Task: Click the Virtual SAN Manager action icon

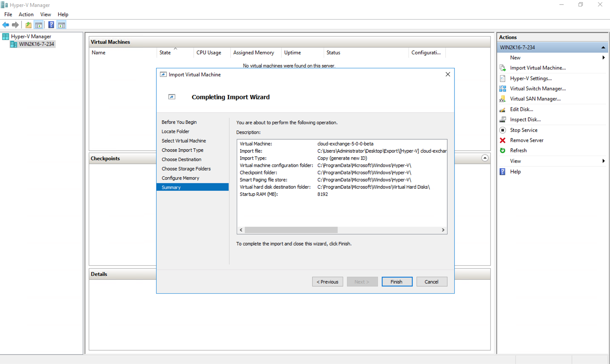Action: pos(503,99)
